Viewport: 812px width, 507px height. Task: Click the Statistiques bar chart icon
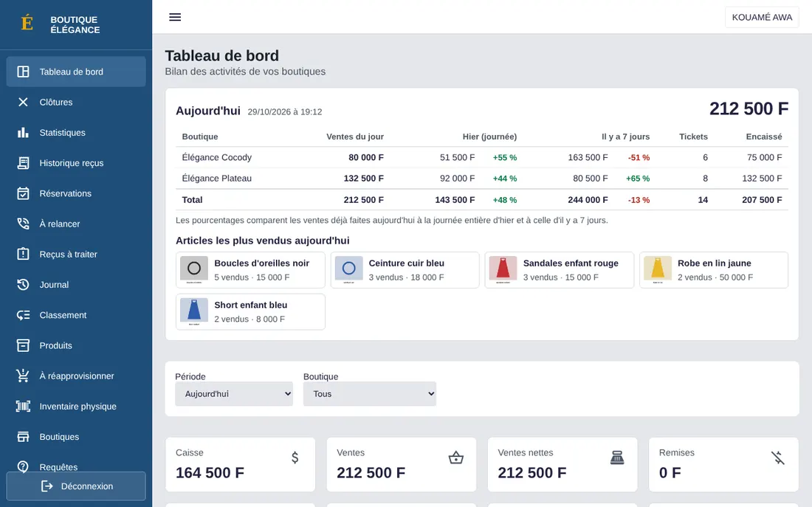(x=23, y=133)
